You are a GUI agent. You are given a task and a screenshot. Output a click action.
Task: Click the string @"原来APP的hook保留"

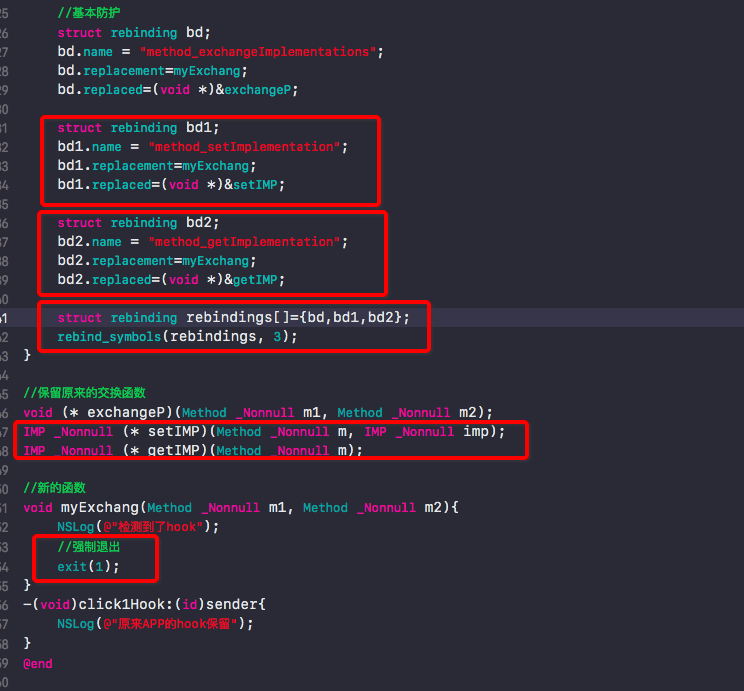170,624
